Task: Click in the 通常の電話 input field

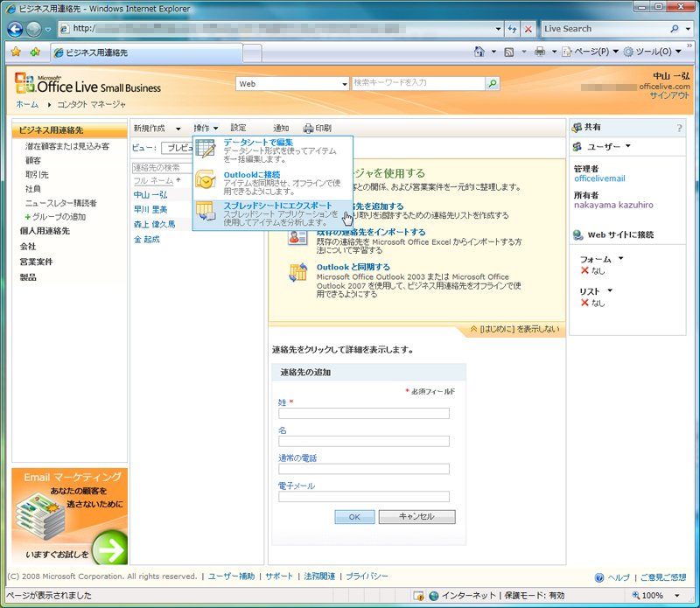Action: (364, 469)
